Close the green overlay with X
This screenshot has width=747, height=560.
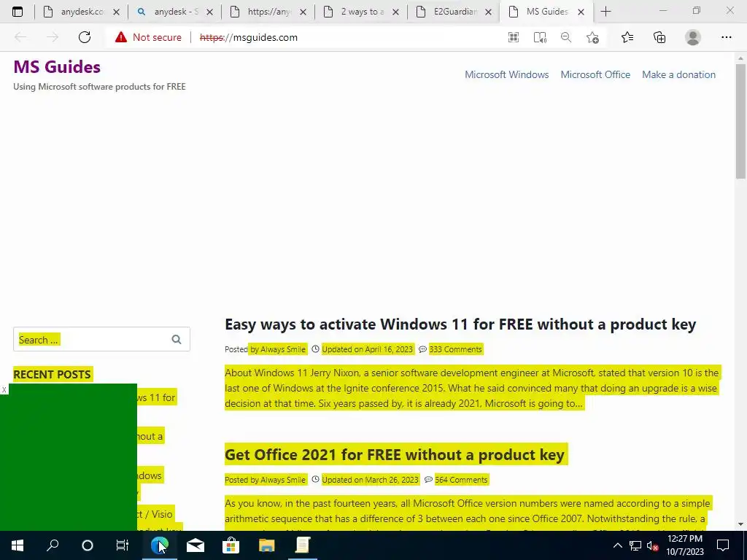coord(4,390)
